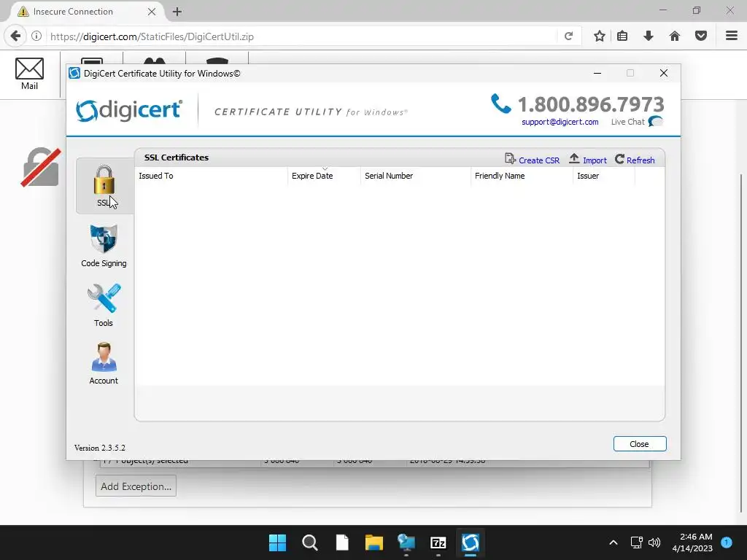This screenshot has height=560, width=747.
Task: Minimize the DigiCert Certificate Utility window
Action: pos(597,74)
